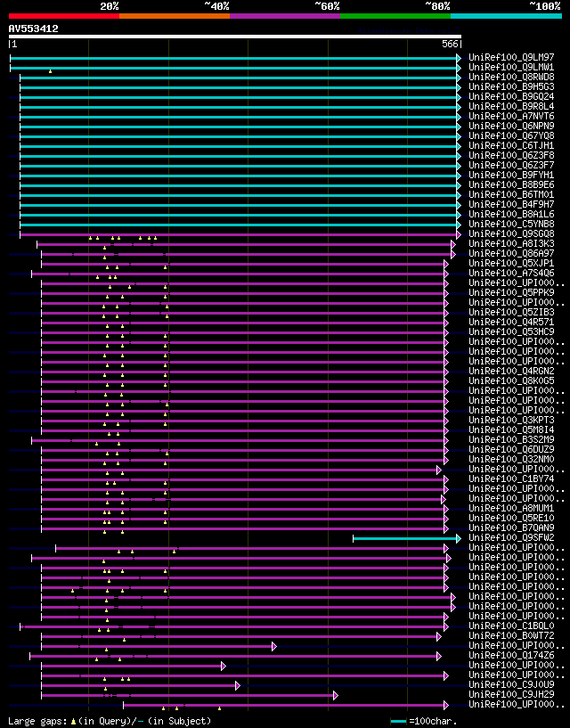Select the UniRef100_B6TM01 label
The width and height of the screenshot is (570, 728).
[x=511, y=194]
